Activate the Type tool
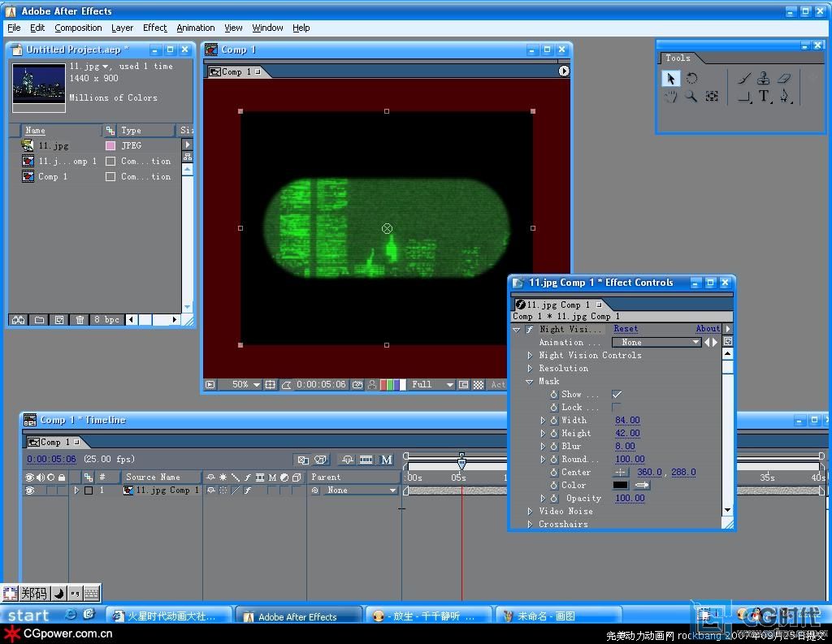The image size is (832, 644). (764, 96)
